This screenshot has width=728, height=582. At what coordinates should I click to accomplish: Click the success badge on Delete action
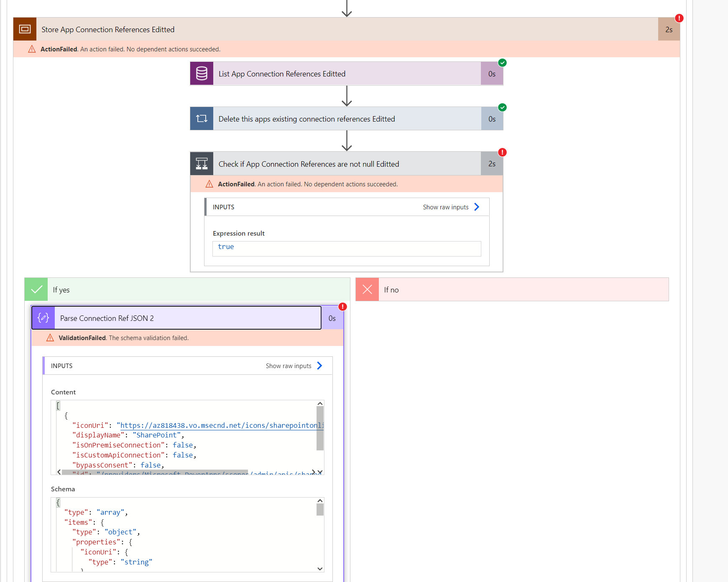pyautogui.click(x=502, y=107)
